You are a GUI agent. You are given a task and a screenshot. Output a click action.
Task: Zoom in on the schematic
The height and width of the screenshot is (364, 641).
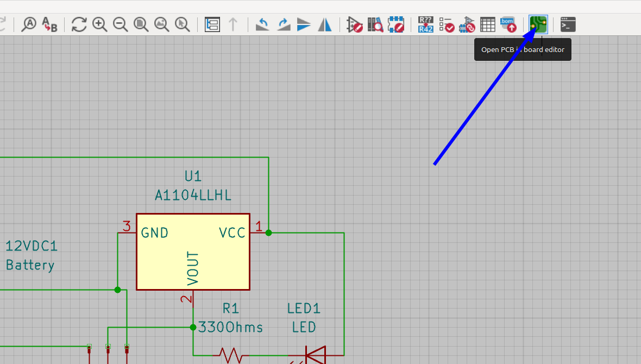[x=100, y=24]
